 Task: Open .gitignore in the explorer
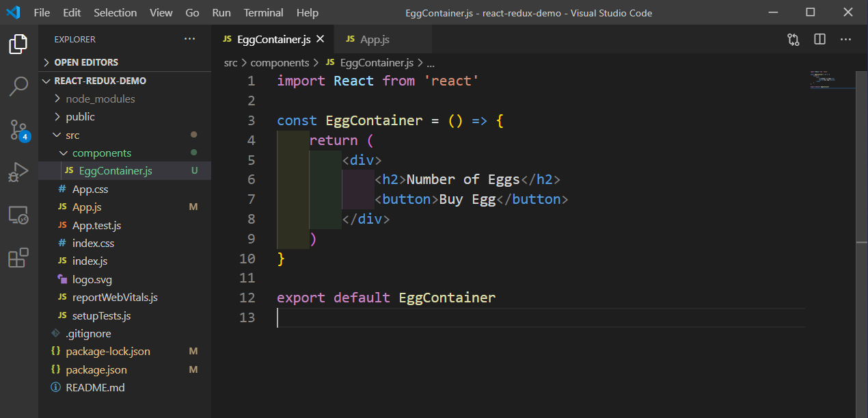click(x=124, y=334)
